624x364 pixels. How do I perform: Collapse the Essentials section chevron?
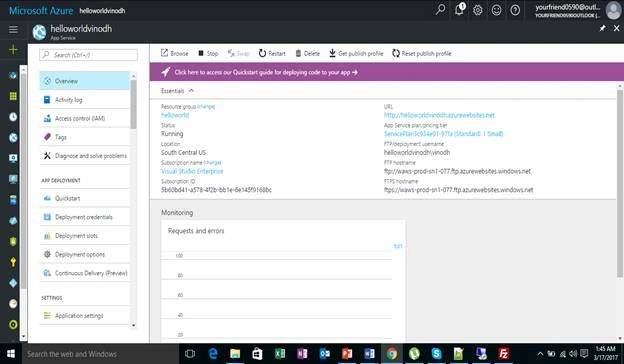[191, 91]
